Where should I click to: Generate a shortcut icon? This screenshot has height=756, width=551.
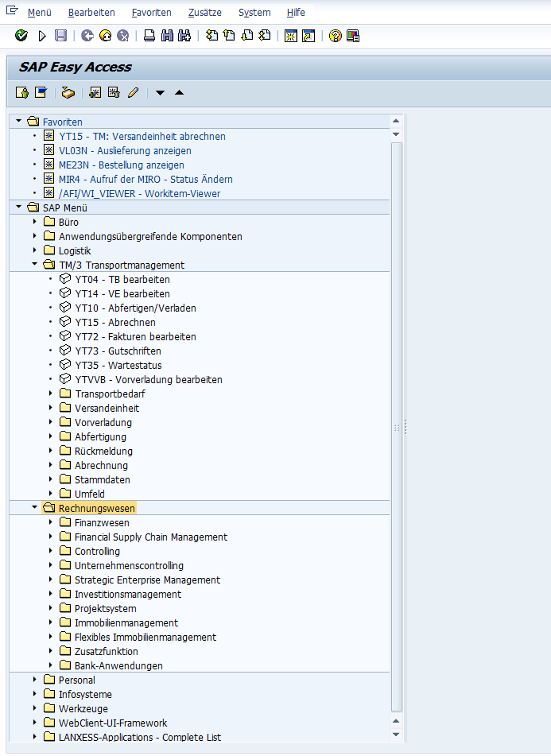[308, 36]
